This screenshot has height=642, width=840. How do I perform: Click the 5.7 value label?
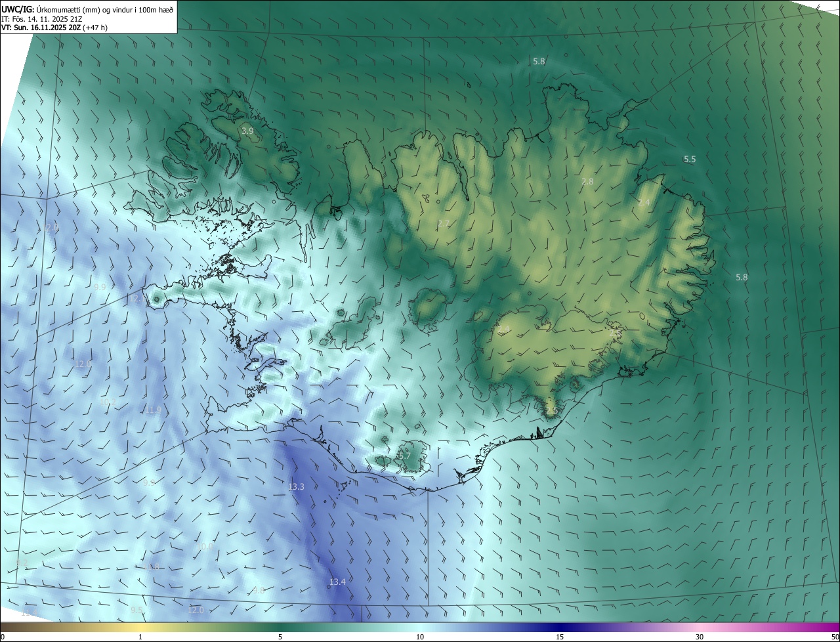click(404, 456)
